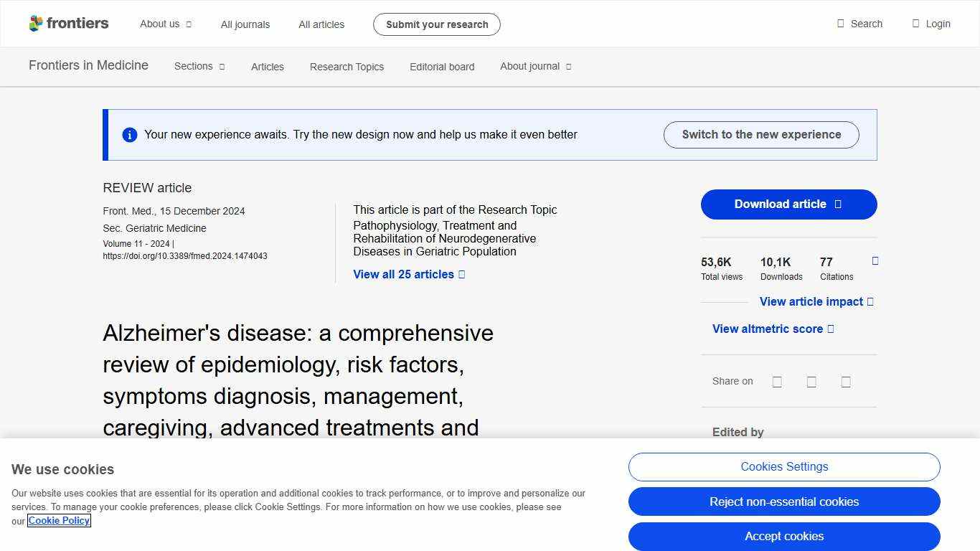Open the Search icon in the top bar
The width and height of the screenshot is (980, 551).
pos(859,23)
